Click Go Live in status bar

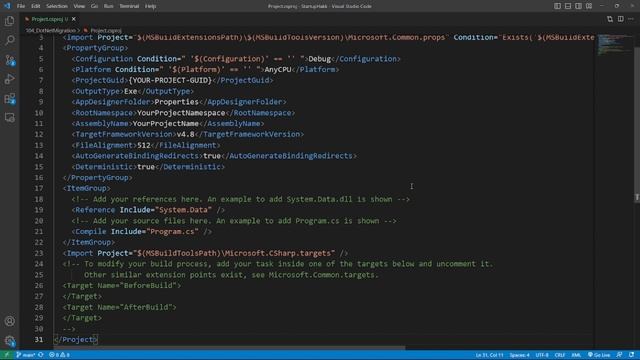point(599,355)
